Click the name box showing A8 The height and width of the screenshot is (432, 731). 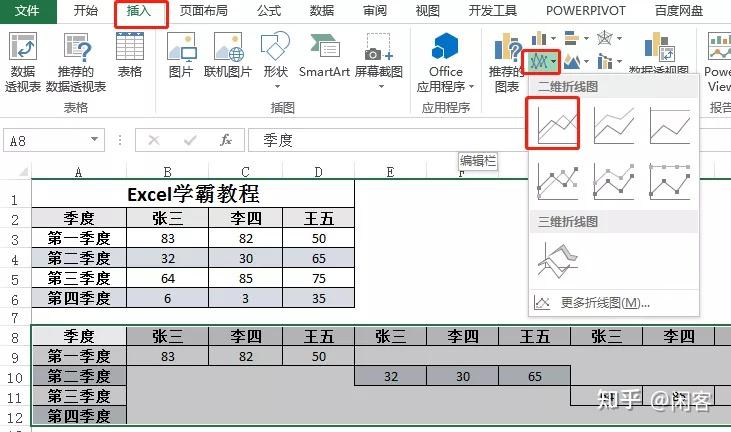tap(54, 140)
